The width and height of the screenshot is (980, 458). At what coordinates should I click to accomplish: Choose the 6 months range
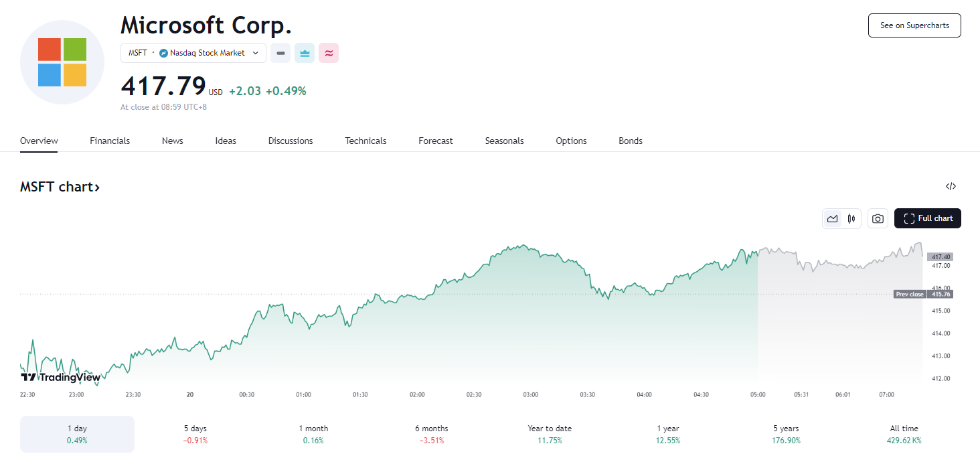coord(432,434)
